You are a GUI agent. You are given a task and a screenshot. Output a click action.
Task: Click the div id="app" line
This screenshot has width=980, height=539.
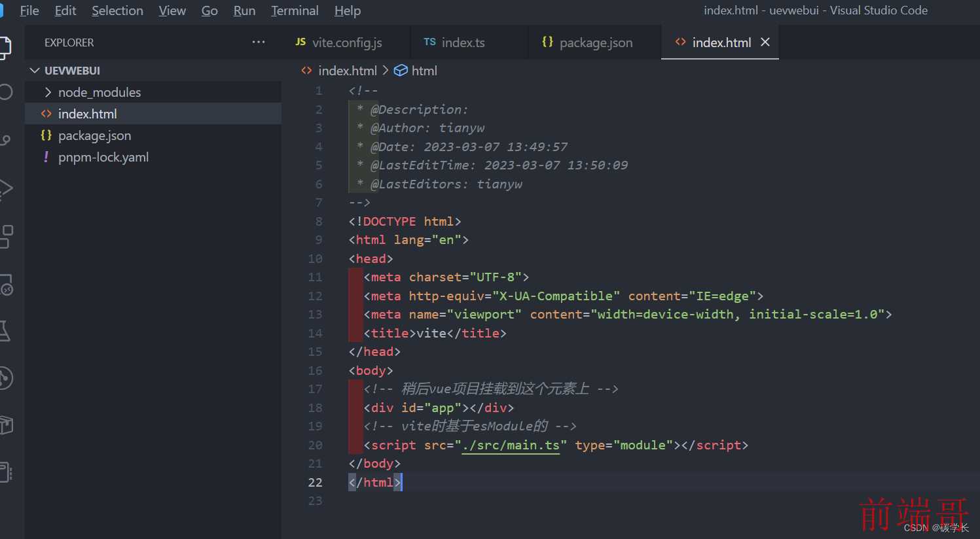439,408
